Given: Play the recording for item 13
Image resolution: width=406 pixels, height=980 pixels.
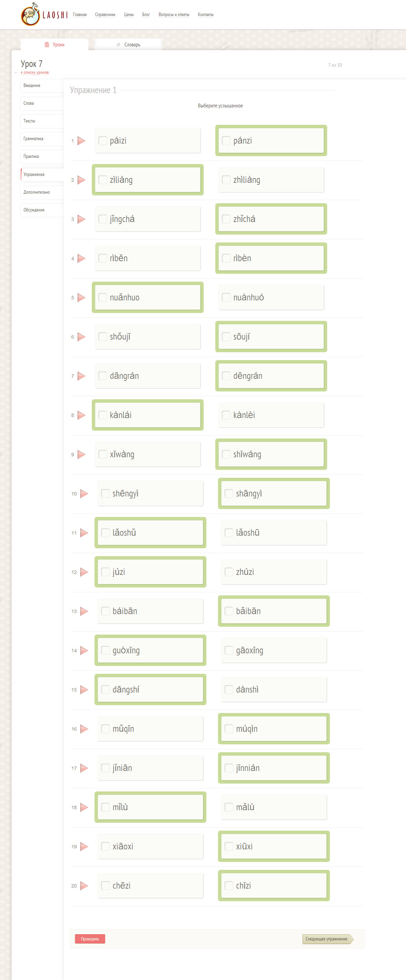Looking at the screenshot, I should point(84,611).
